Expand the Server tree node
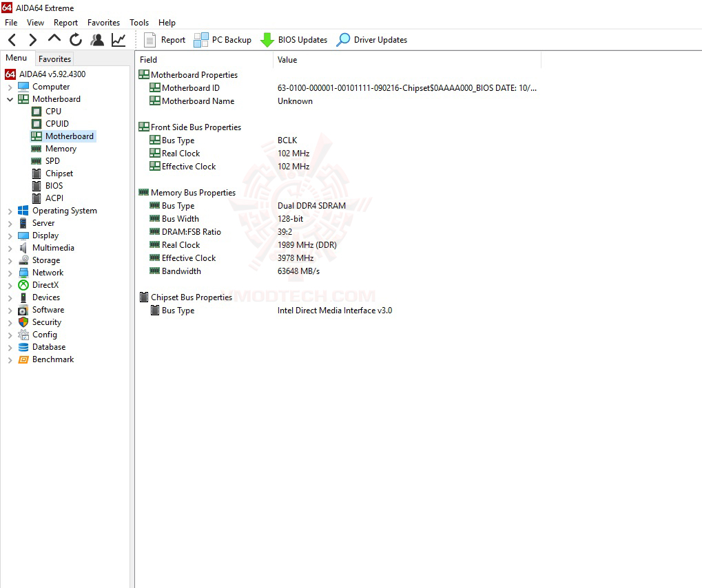Screen dimensions: 702x588 10,223
